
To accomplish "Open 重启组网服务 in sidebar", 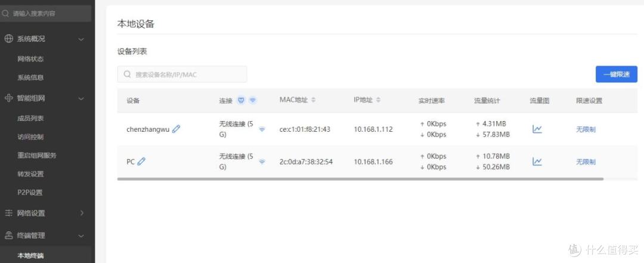I will [37, 155].
